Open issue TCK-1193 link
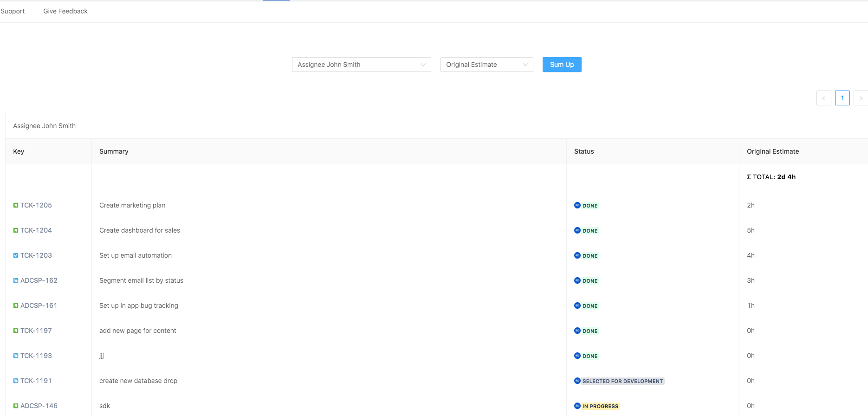868x416 pixels. click(x=36, y=356)
